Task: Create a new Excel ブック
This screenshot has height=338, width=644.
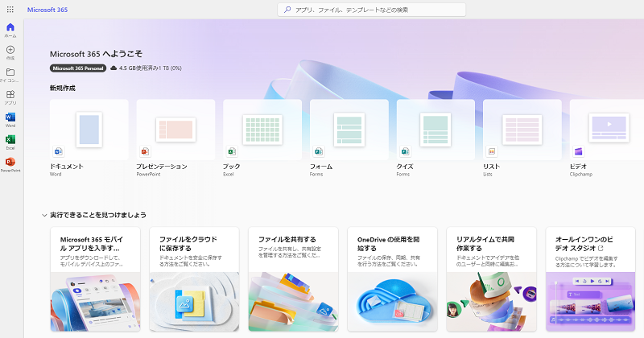Action: point(262,130)
